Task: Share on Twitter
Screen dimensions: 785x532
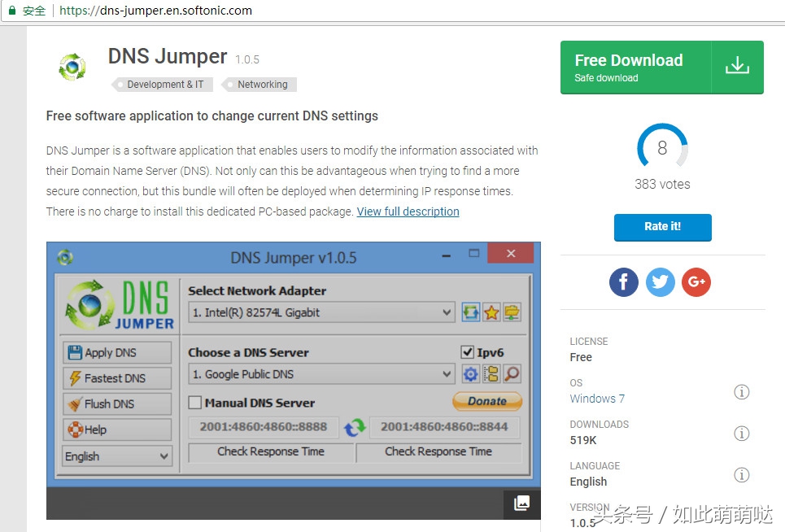Action: tap(660, 282)
